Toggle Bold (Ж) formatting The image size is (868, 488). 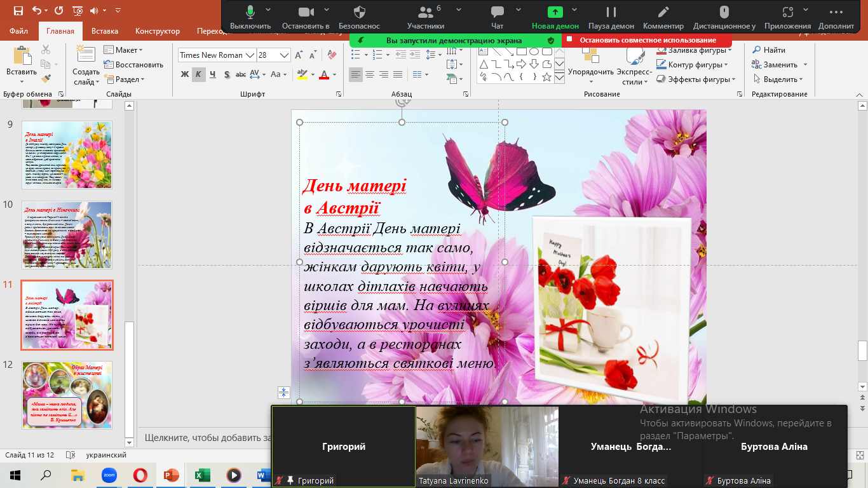tap(185, 74)
